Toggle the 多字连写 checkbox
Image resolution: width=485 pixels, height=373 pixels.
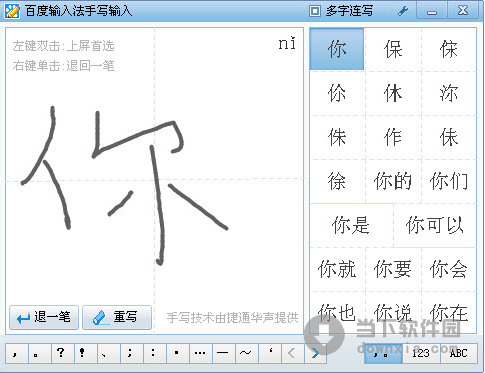314,11
